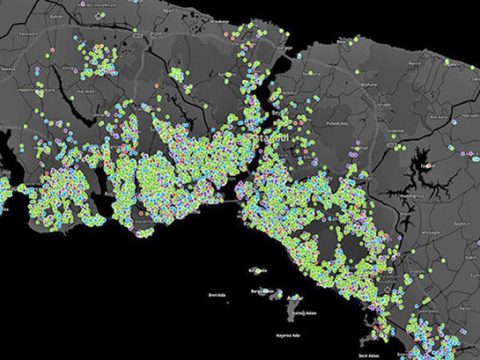
Task: Click the lone salmon marker near the top-left highway
Action: point(52,50)
